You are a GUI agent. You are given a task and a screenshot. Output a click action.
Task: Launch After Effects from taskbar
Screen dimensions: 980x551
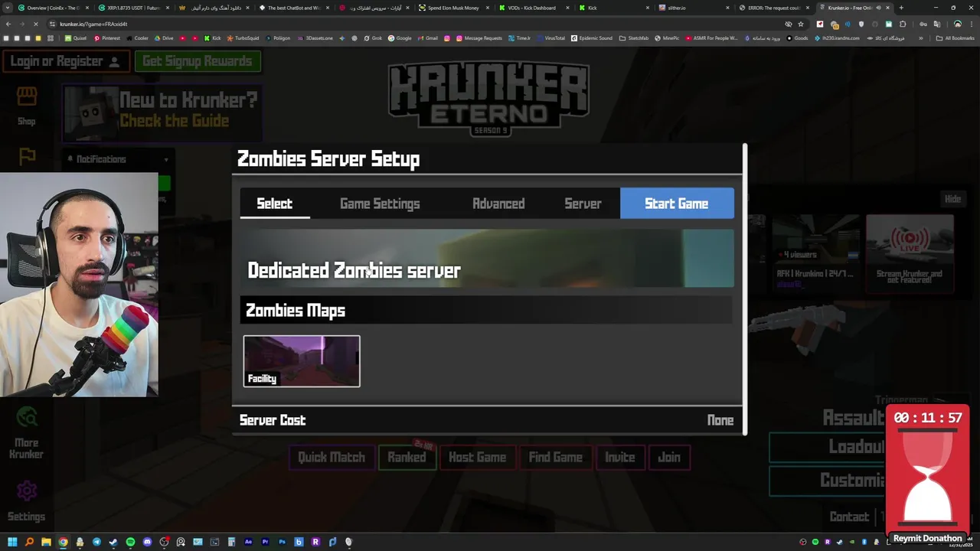(x=248, y=542)
